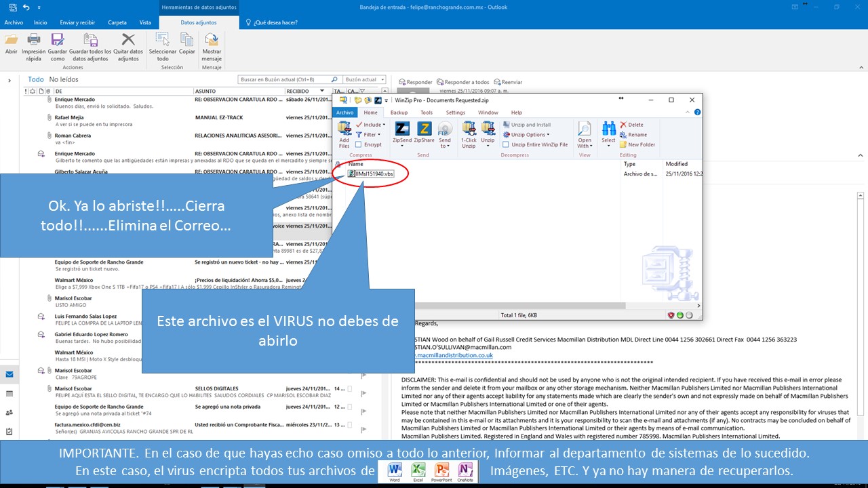The width and height of the screenshot is (868, 488).
Task: Click Add Files in WinZip ribbon
Action: click(344, 134)
